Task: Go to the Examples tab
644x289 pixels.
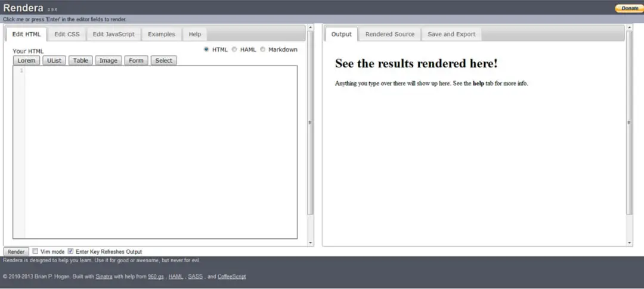Action: click(162, 35)
